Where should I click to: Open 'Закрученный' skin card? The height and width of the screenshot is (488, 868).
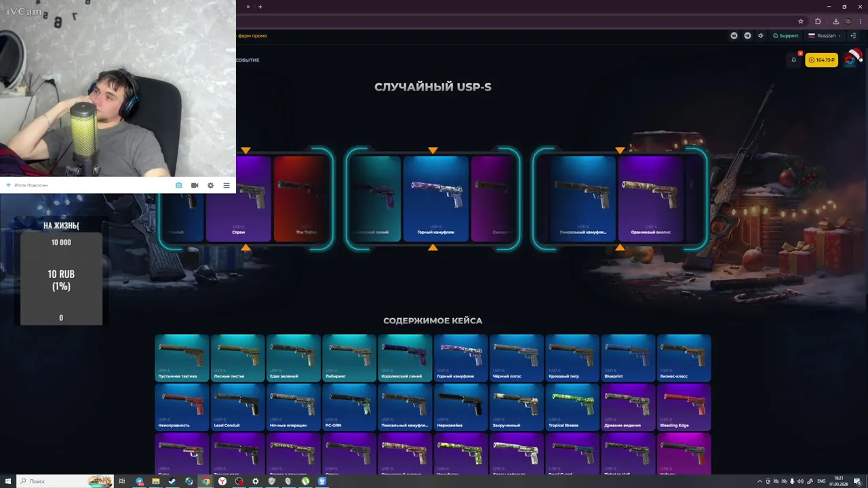click(x=516, y=407)
